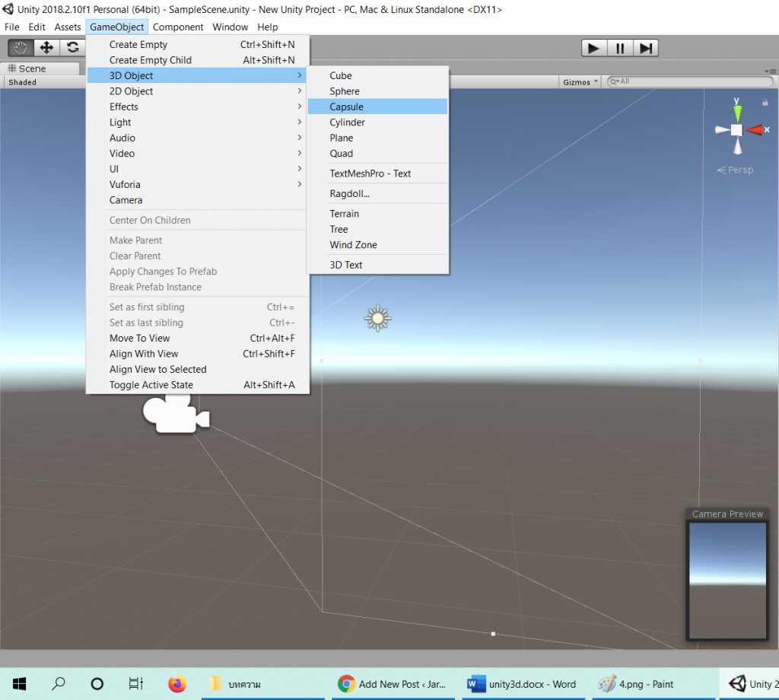This screenshot has width=779, height=700.
Task: Create a Wind Zone object
Action: (377, 245)
